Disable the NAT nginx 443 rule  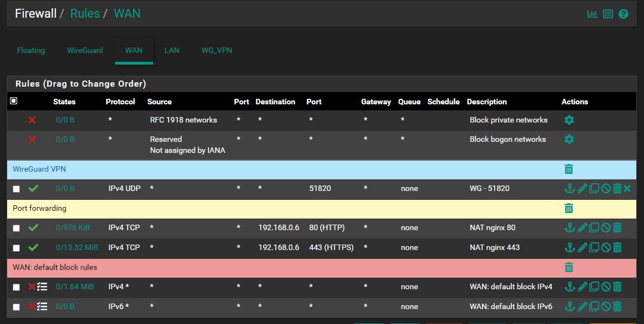pyautogui.click(x=606, y=248)
